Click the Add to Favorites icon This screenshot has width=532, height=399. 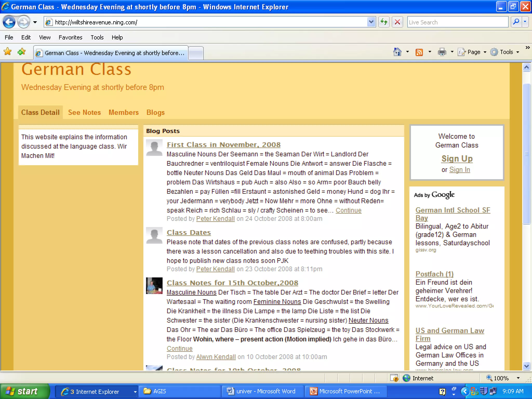tap(22, 52)
